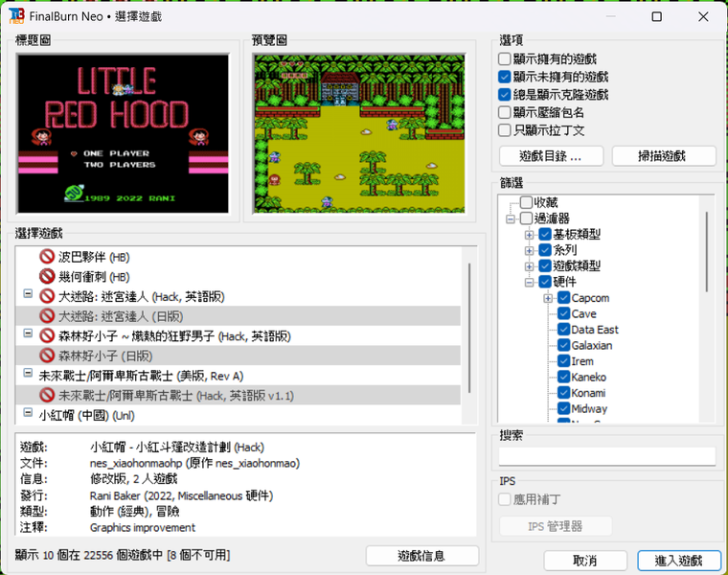
Task: Click 取消 to cancel
Action: tap(585, 561)
